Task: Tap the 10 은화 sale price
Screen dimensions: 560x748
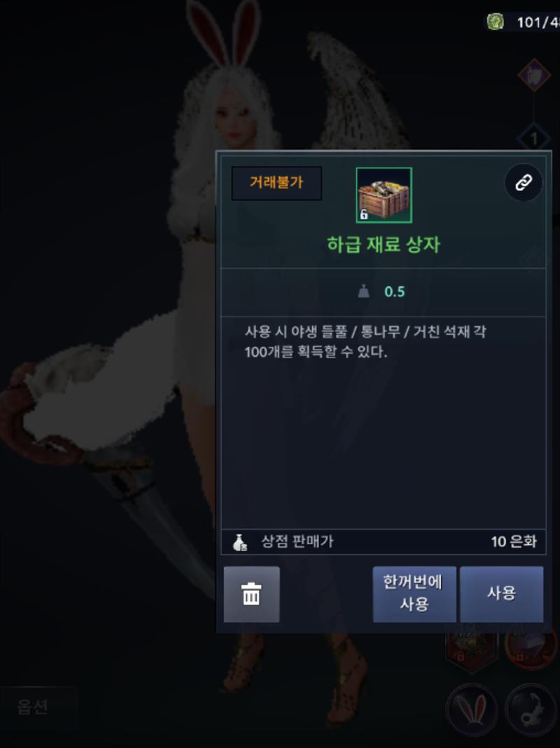Action: [x=514, y=542]
